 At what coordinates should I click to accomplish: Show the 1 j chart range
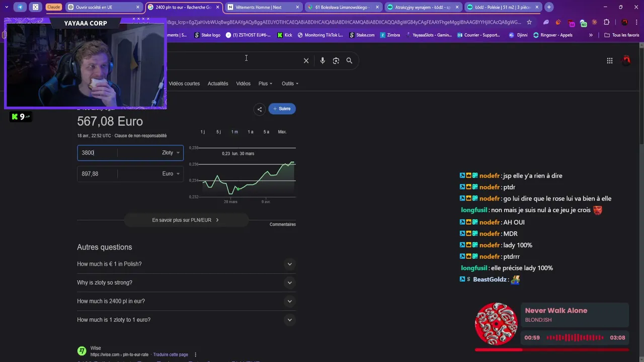(202, 132)
